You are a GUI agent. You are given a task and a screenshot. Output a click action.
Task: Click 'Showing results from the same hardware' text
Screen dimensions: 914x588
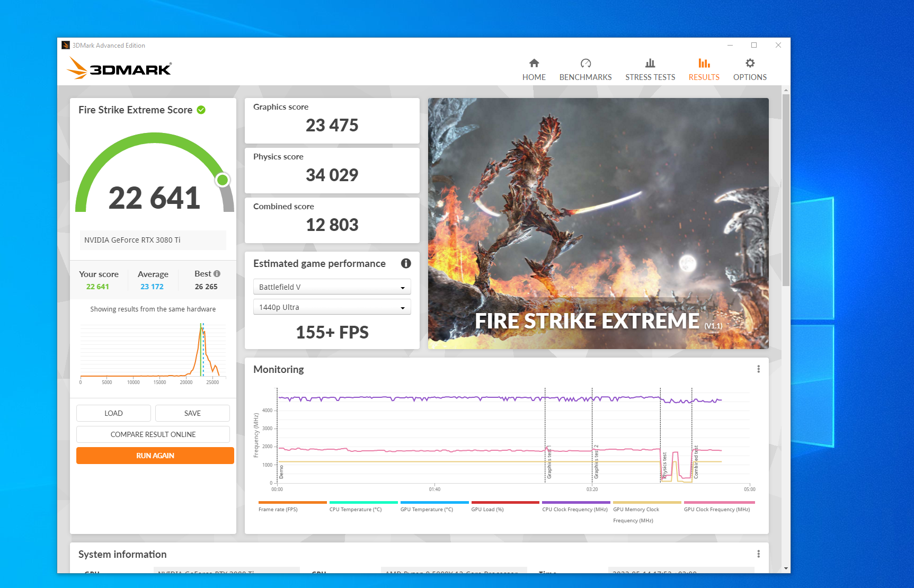pyautogui.click(x=153, y=309)
